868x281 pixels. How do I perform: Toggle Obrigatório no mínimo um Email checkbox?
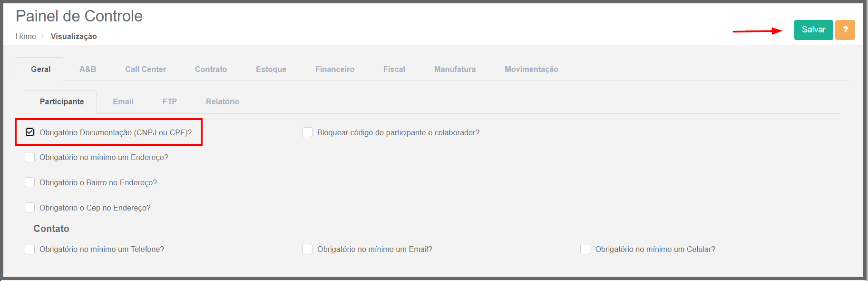(x=308, y=249)
